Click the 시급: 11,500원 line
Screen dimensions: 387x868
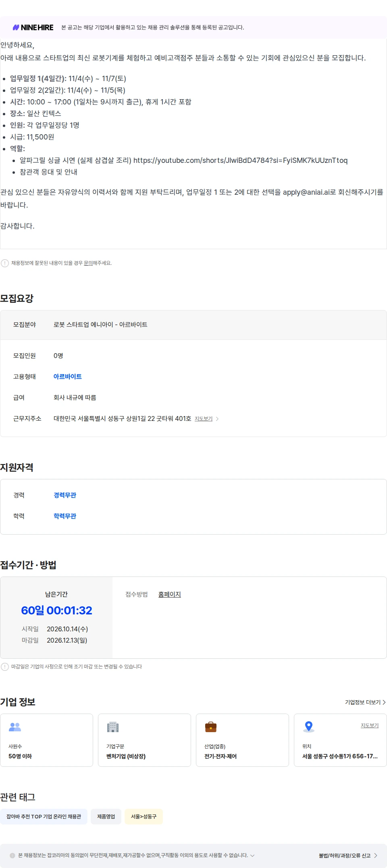[x=32, y=137]
